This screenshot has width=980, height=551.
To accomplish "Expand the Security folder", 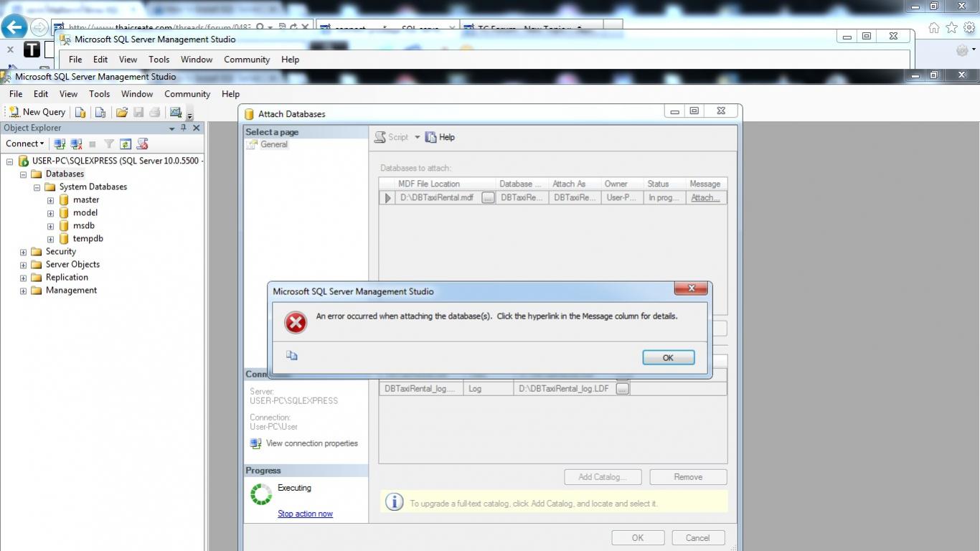I will click(x=23, y=252).
